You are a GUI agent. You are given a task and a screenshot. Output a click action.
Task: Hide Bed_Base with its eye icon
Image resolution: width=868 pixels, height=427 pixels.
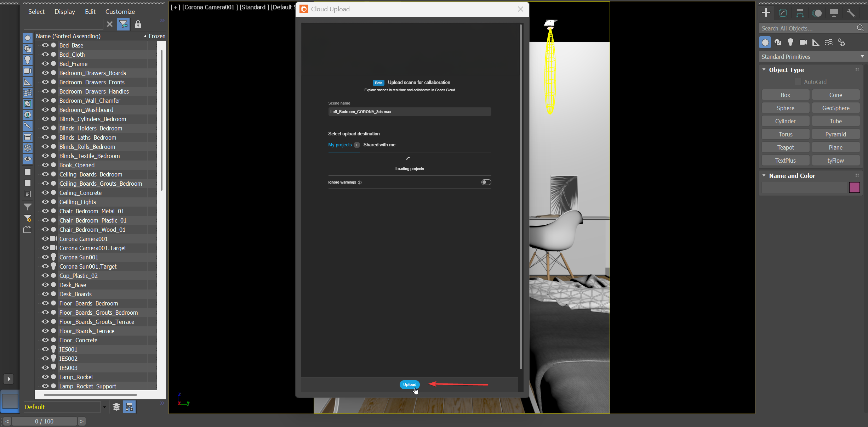click(x=45, y=45)
